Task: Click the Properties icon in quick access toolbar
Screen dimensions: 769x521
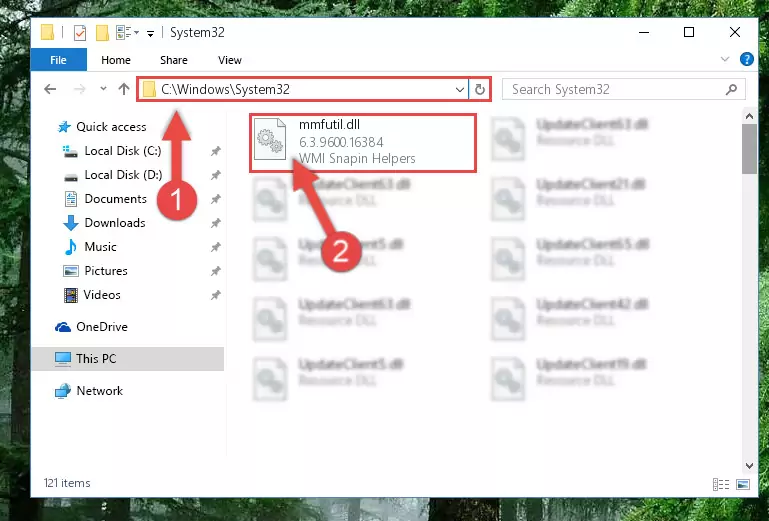Action: (x=79, y=33)
